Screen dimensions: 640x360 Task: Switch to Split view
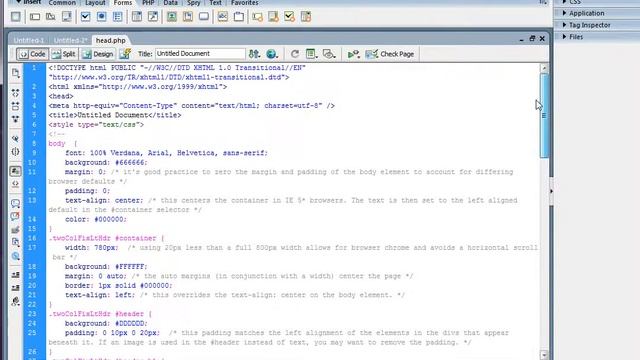[64, 54]
